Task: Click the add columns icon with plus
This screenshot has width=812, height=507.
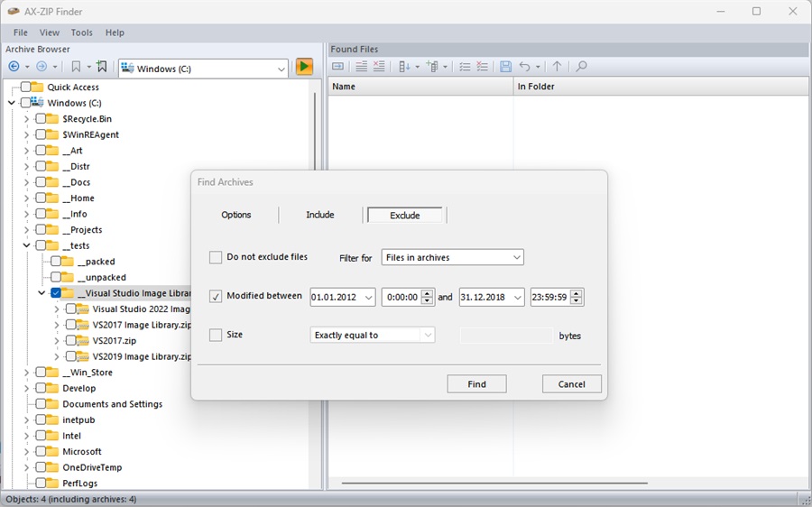Action: point(432,66)
